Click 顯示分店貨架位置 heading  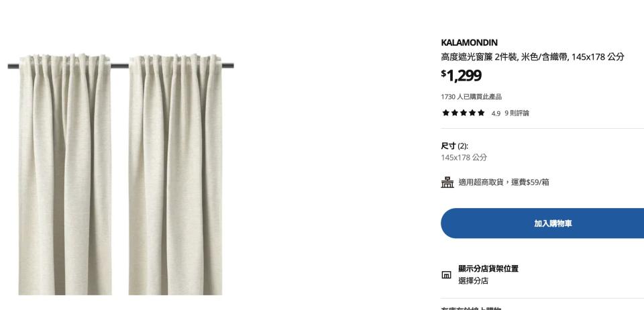[488, 268]
